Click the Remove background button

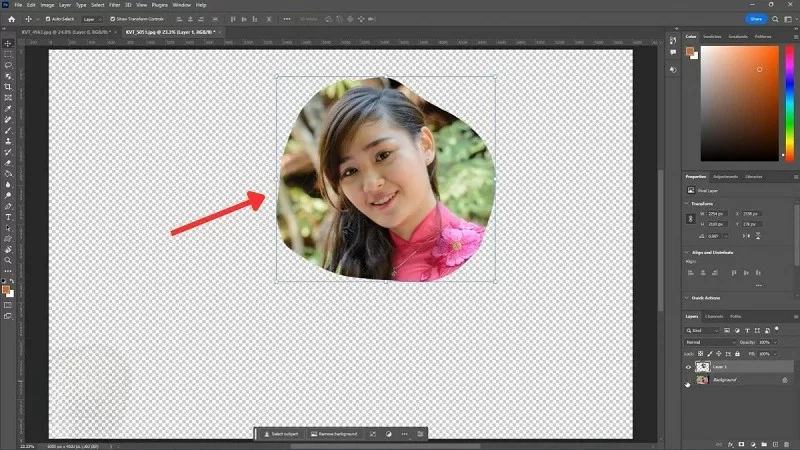[x=333, y=434]
